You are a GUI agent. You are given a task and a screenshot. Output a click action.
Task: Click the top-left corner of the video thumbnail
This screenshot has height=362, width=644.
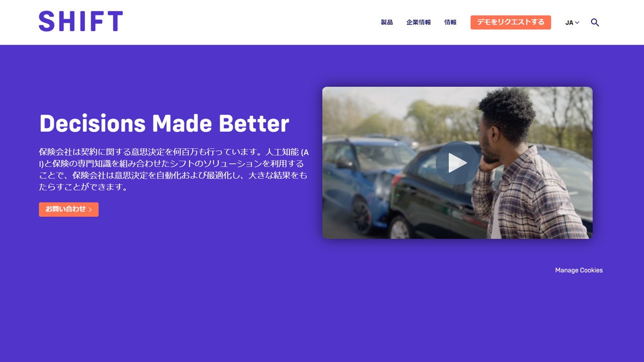(x=325, y=89)
